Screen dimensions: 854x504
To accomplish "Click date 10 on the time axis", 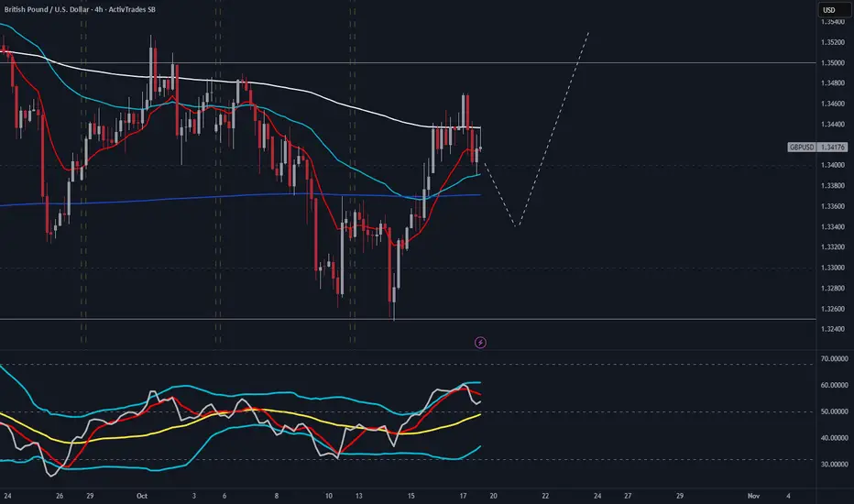I will click(x=328, y=496).
